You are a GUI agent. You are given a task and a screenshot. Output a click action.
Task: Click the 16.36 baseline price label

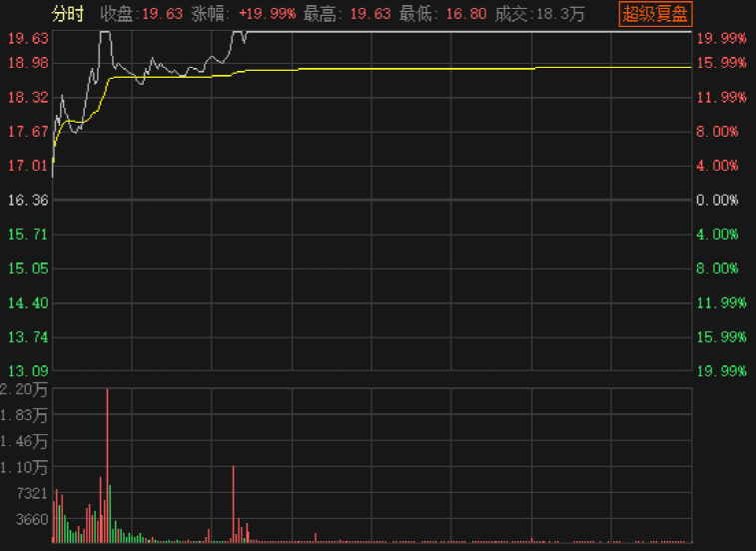27,201
